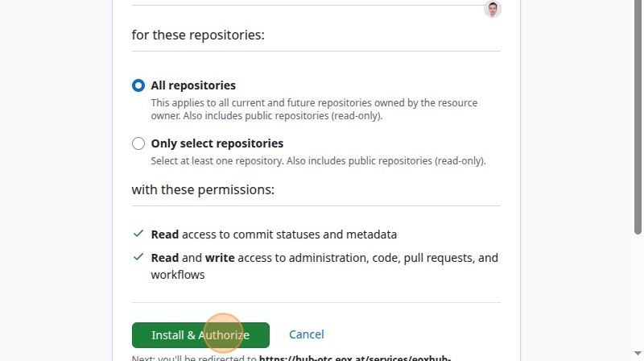Click the 'with these permissions:' heading
Viewport: 644px width, 361px height.
click(x=203, y=189)
